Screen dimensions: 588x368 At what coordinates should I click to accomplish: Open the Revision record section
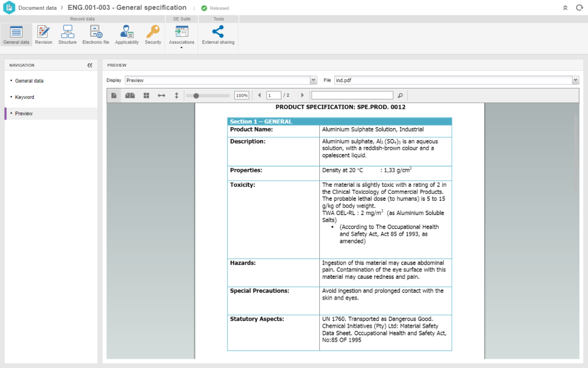(x=43, y=34)
